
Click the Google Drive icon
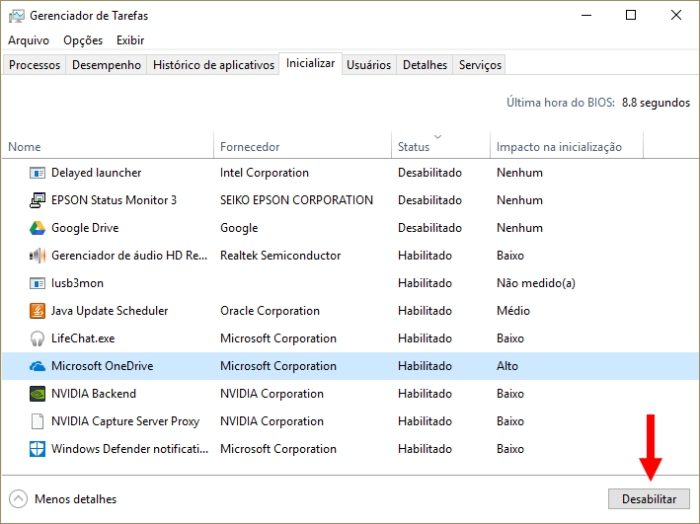pyautogui.click(x=37, y=228)
